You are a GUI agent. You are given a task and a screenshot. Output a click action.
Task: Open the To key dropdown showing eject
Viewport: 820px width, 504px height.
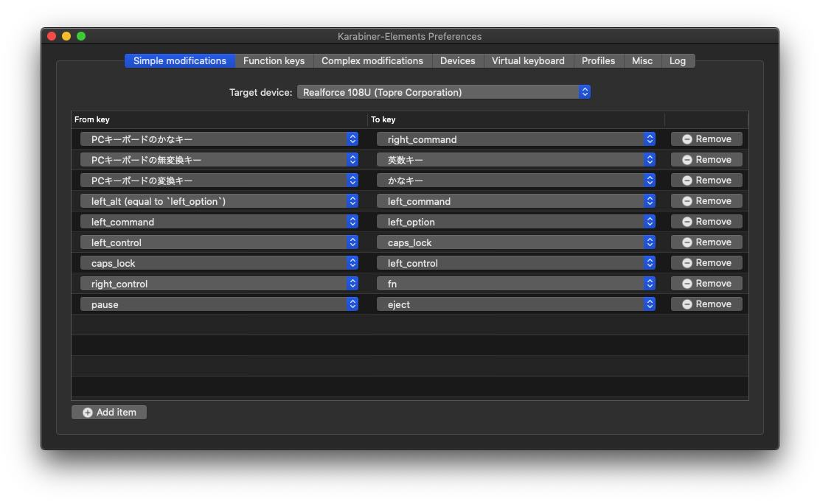515,304
